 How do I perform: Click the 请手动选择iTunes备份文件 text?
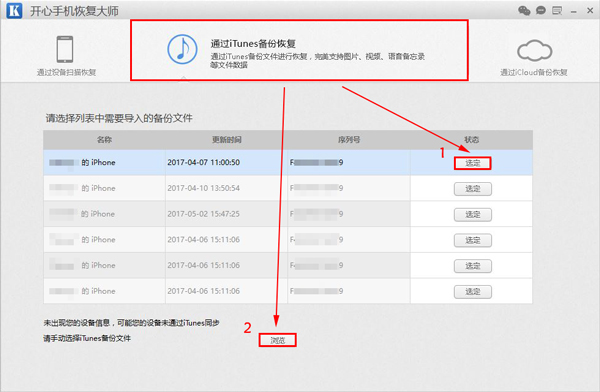point(87,338)
